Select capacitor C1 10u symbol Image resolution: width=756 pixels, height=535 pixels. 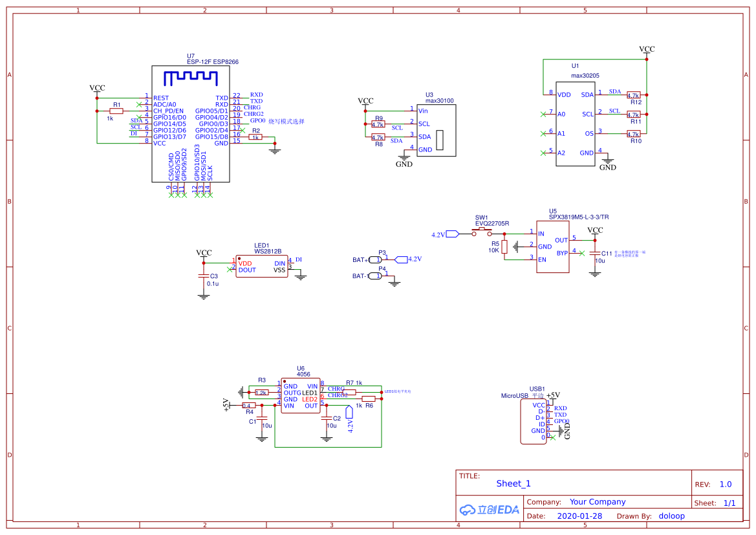262,419
